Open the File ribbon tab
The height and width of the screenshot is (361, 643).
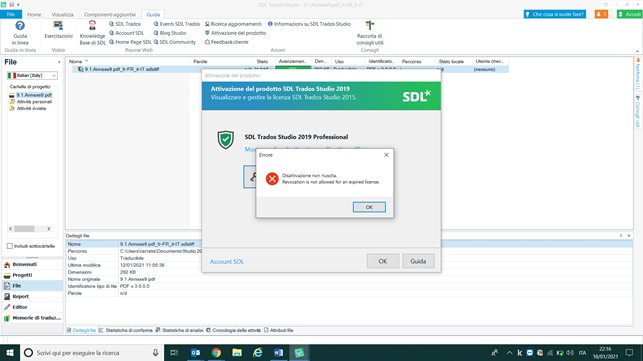click(x=11, y=14)
